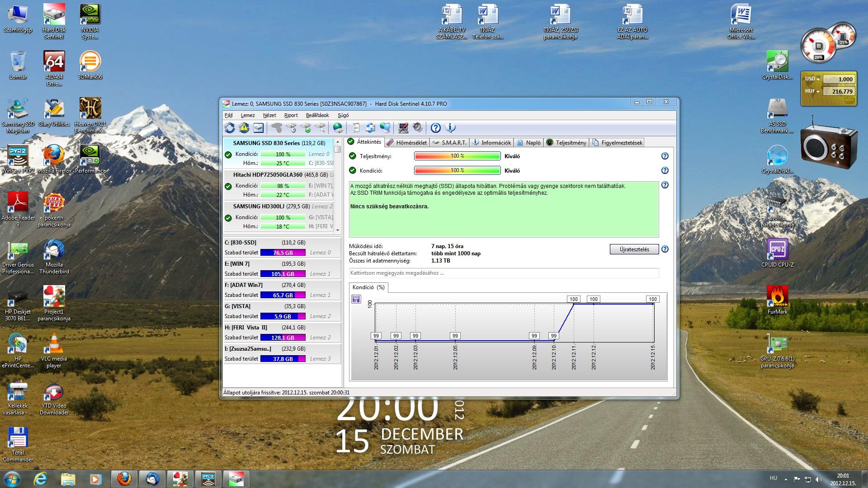Click the refresh disk status toolbar icon

230,128
